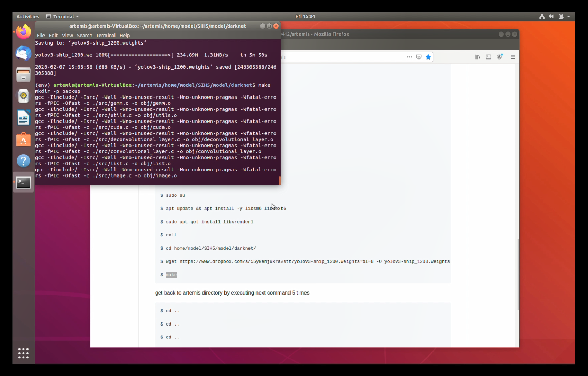Viewport: 588px width, 376px height.
Task: Show Firefox sidebars icon
Action: point(488,57)
